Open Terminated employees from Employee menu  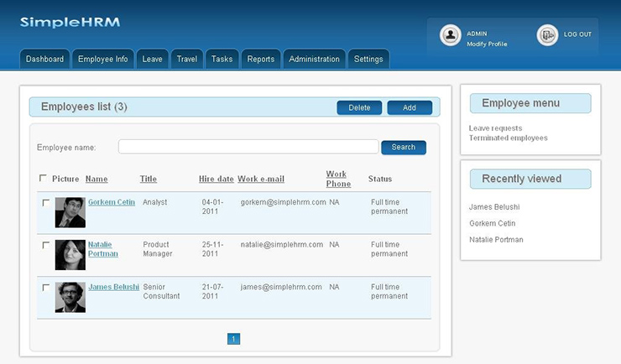tap(508, 138)
